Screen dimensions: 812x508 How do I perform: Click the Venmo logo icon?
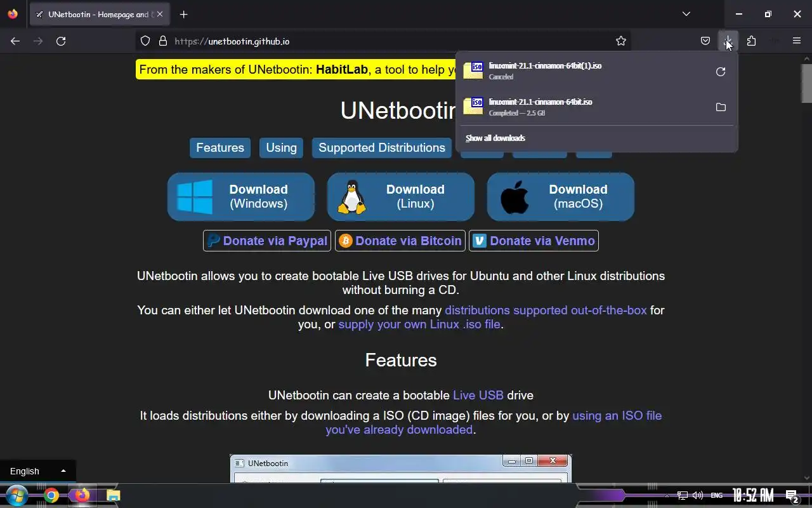pos(480,241)
